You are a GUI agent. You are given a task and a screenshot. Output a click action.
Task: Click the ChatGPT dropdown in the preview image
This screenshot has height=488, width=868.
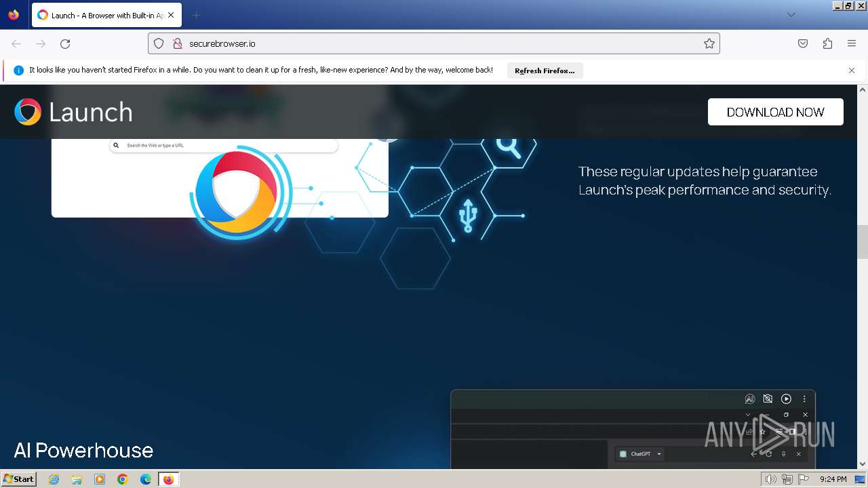(641, 454)
